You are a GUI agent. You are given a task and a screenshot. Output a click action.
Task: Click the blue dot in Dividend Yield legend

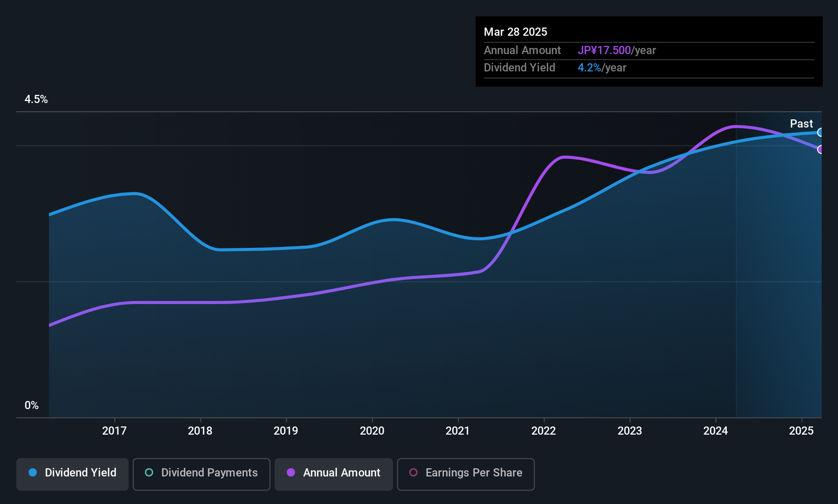33,472
